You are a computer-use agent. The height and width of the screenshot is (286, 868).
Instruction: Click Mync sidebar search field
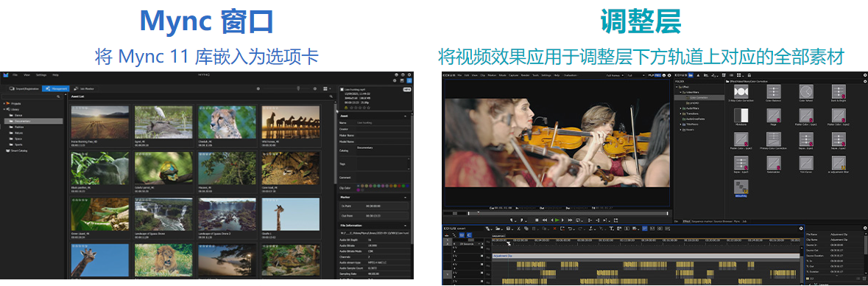tap(32, 97)
